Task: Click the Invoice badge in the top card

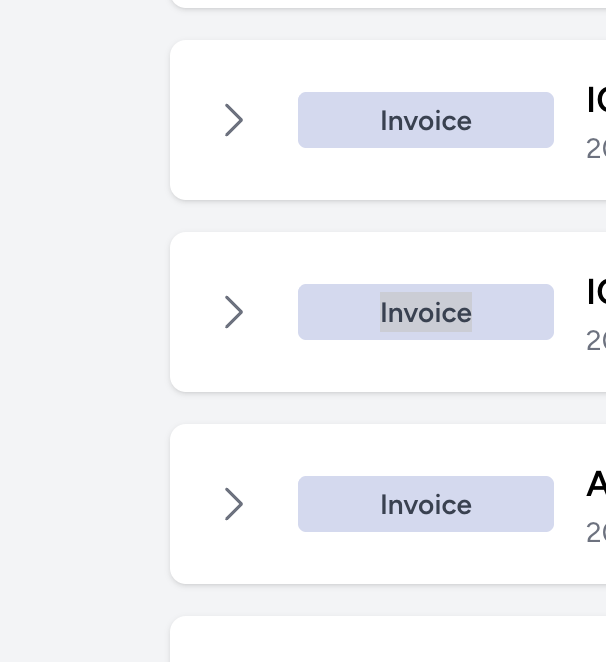Action: (426, 120)
